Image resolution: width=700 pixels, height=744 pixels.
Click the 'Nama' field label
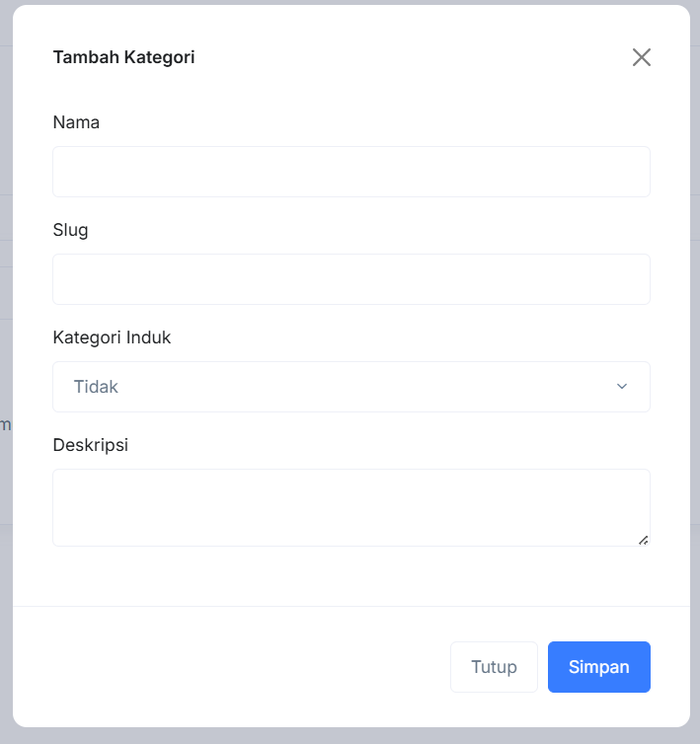click(76, 122)
